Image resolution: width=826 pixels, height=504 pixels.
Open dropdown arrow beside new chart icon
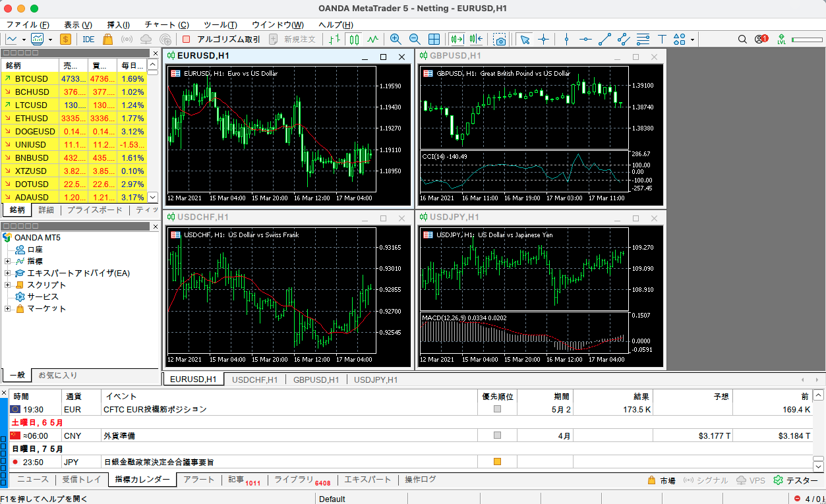coord(23,40)
